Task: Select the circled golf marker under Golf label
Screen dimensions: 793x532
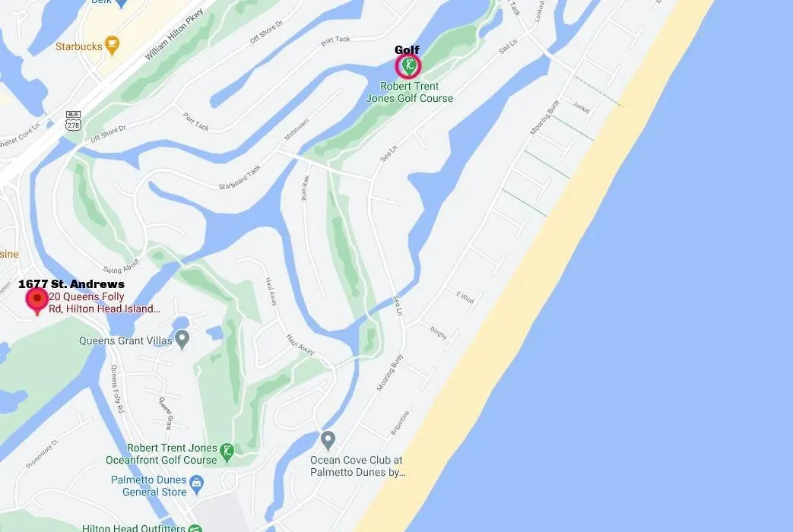Action: (408, 66)
